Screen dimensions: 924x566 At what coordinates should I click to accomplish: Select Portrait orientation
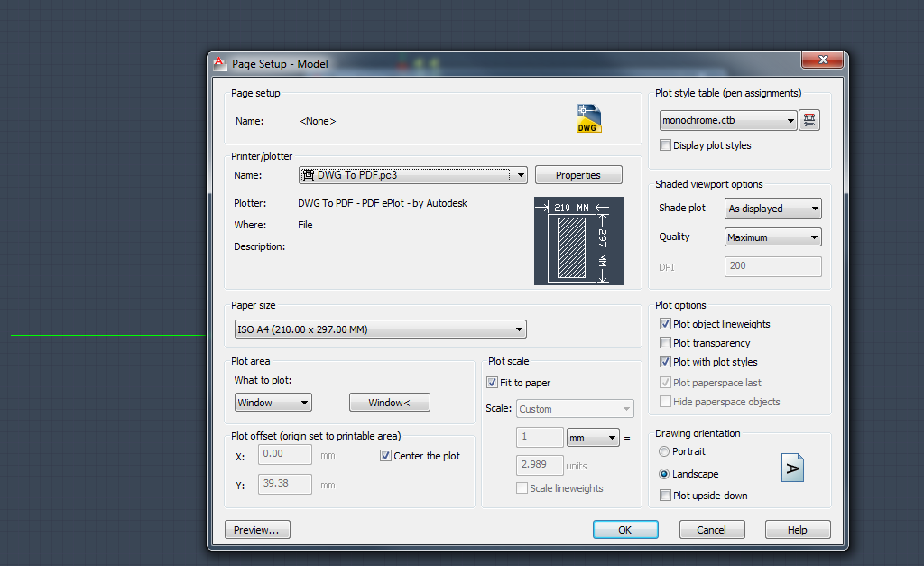(665, 451)
